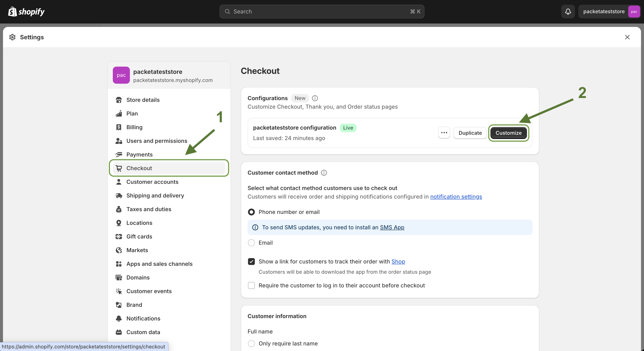Click the Taxes and duties icon
The height and width of the screenshot is (351, 644).
[119, 209]
